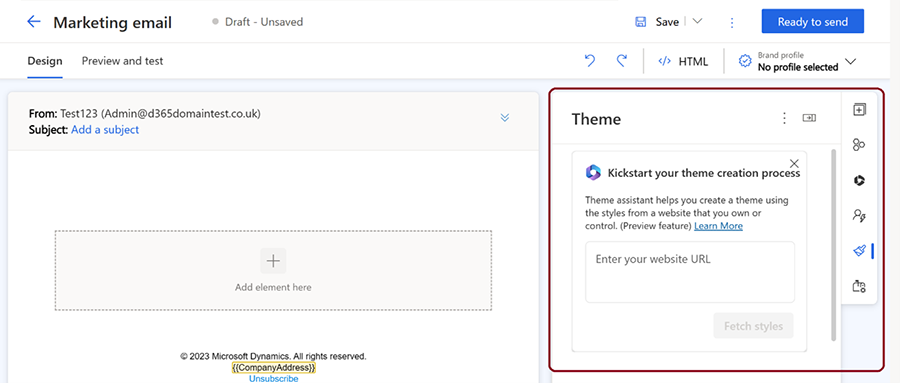Open the bottom clipboard-settings sidebar icon
This screenshot has width=900, height=383.
(x=859, y=286)
